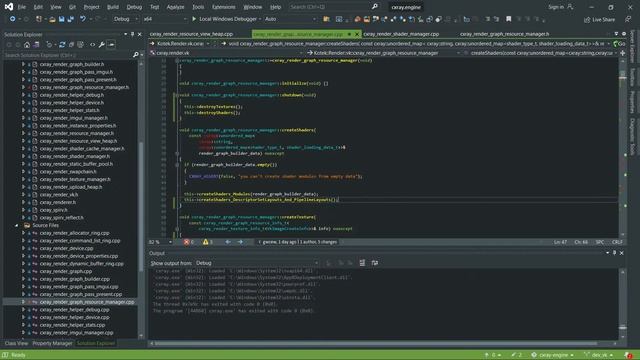The image size is (640, 360).
Task: Click the Output panel vertical scrollbar thumb
Action: tap(622, 327)
